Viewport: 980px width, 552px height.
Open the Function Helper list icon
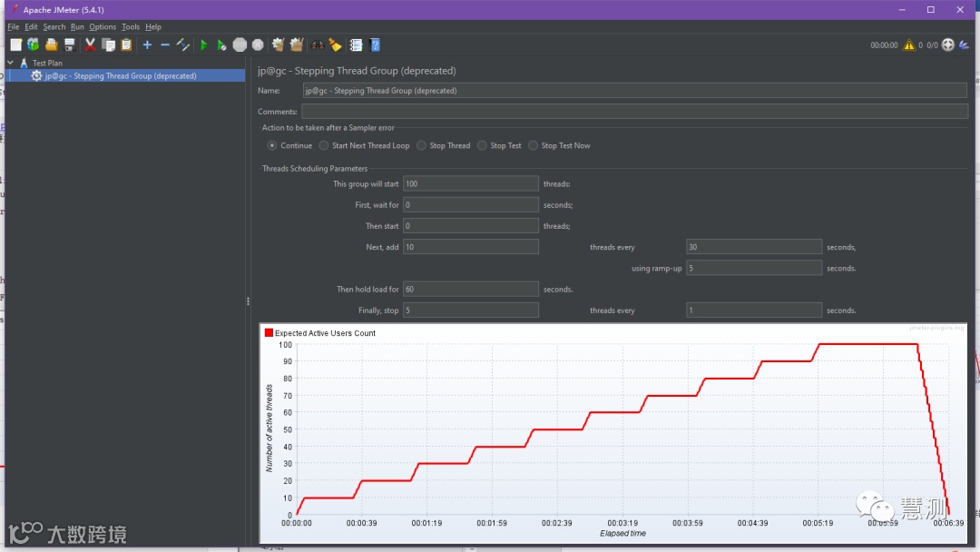357,44
